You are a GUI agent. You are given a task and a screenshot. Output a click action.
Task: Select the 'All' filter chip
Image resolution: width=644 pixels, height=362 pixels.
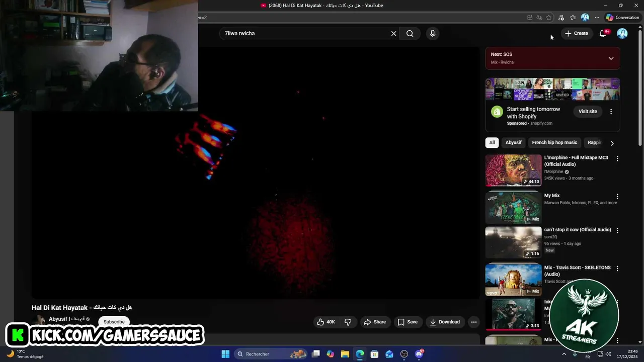point(492,143)
